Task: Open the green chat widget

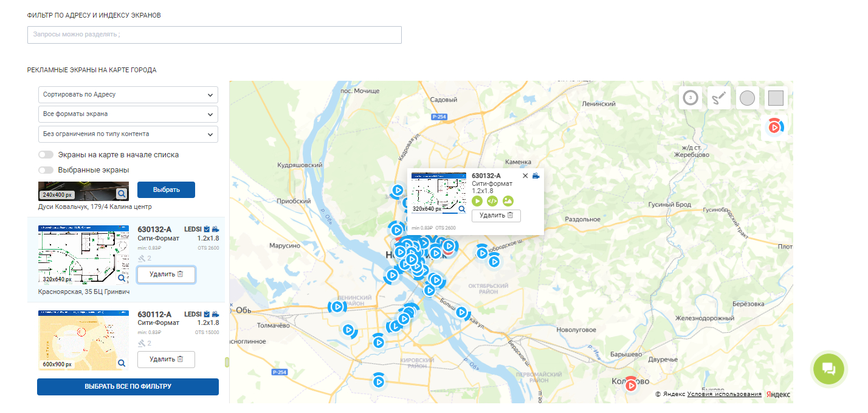Action: coord(829,368)
